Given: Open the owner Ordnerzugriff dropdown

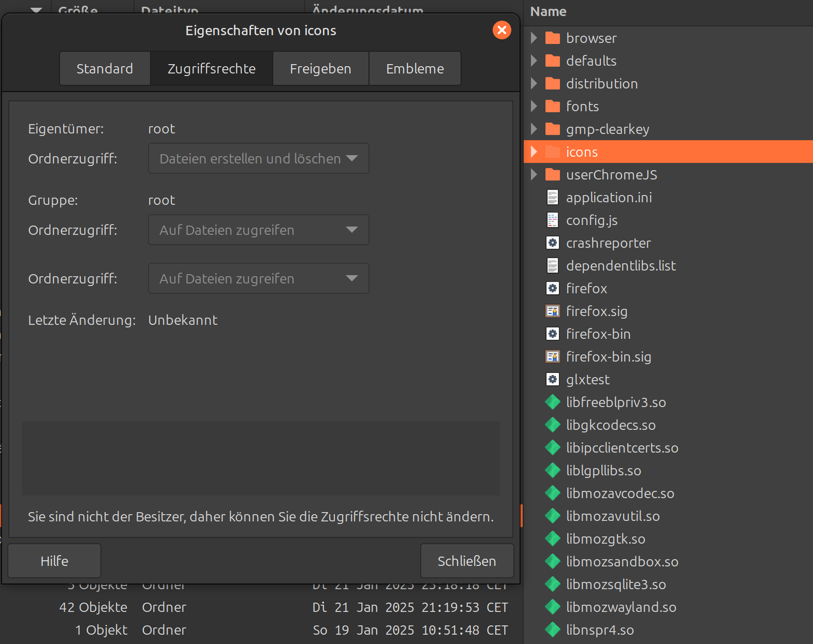Looking at the screenshot, I should point(258,158).
